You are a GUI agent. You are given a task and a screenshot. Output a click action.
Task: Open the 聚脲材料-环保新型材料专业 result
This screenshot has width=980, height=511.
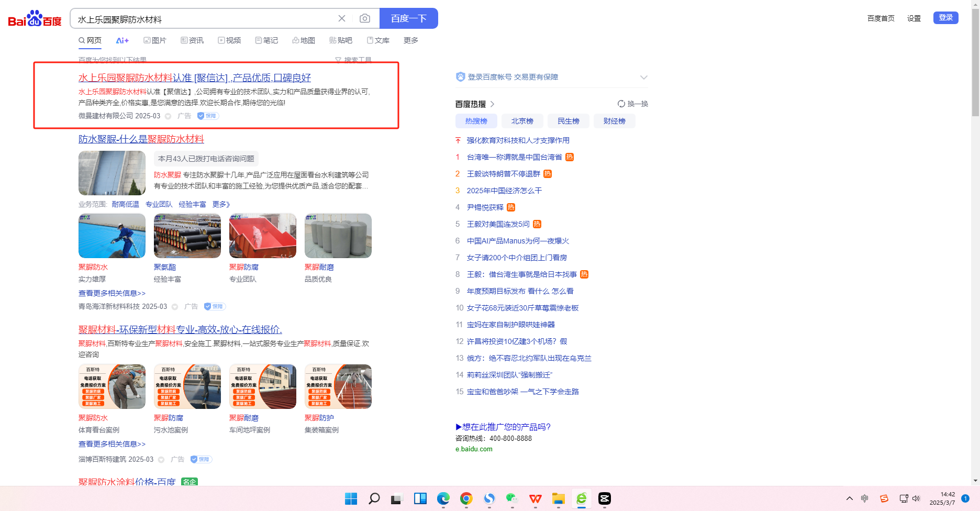point(180,330)
